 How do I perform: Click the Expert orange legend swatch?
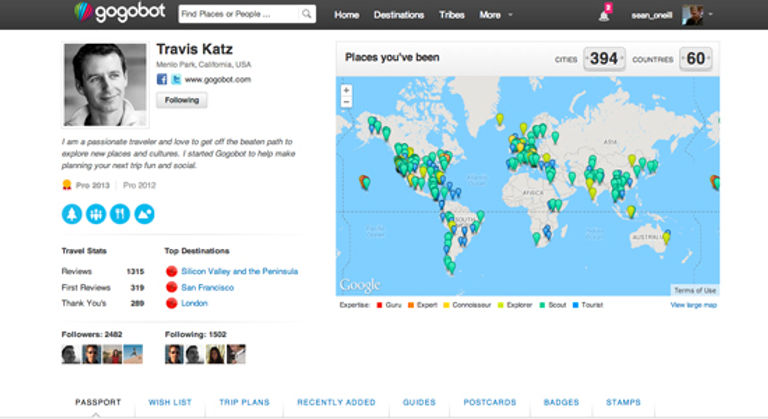(x=411, y=305)
